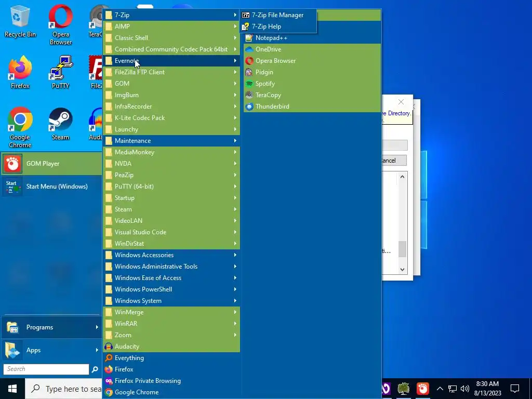Launch Notepad++ from list
Viewport: 532px width, 399px height.
[x=312, y=38]
